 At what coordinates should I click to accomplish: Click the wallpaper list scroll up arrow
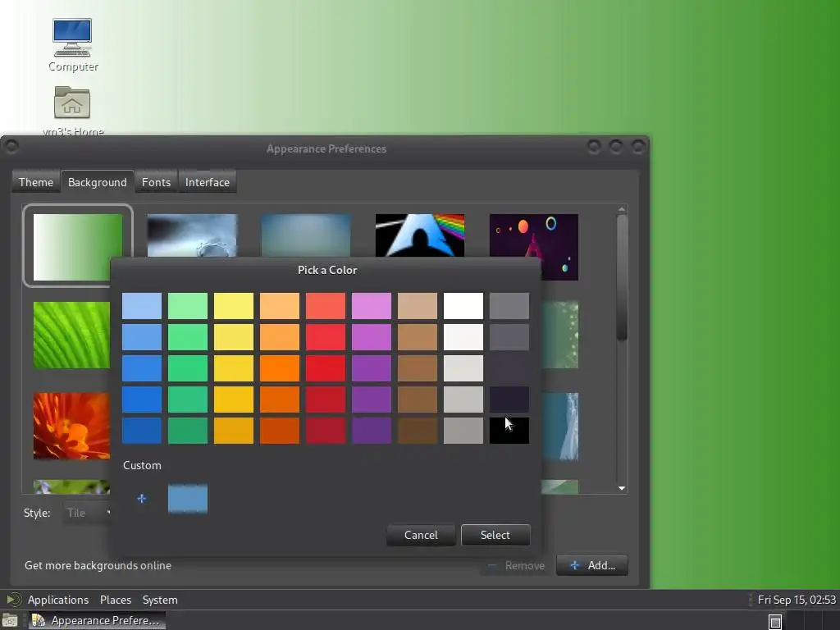(x=622, y=209)
